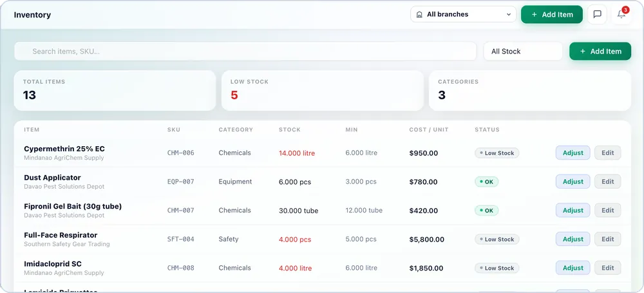644x293 pixels.
Task: Adjust stock for Cypermethrin 25% EC
Action: pyautogui.click(x=573, y=153)
